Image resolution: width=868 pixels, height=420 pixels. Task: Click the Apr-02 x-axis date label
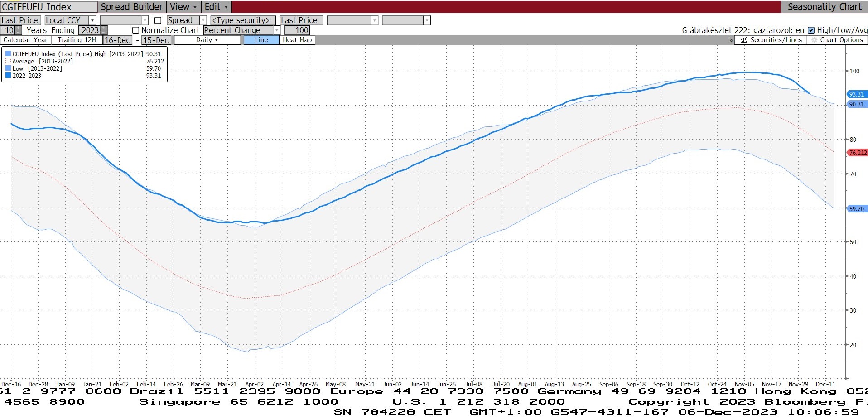255,384
